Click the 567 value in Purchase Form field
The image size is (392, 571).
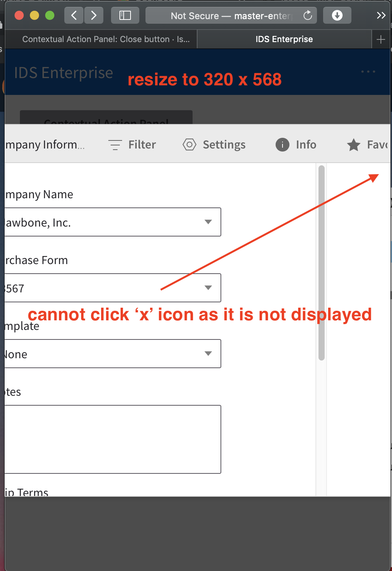pos(15,289)
